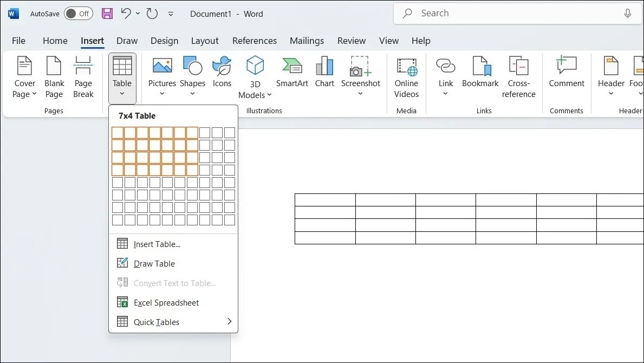
Task: Open the Customize Quick Access Toolbar dropdown
Action: pyautogui.click(x=171, y=14)
